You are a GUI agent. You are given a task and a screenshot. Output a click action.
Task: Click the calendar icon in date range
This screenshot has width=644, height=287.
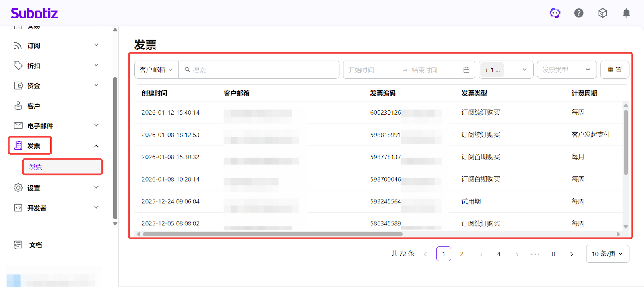click(x=466, y=70)
